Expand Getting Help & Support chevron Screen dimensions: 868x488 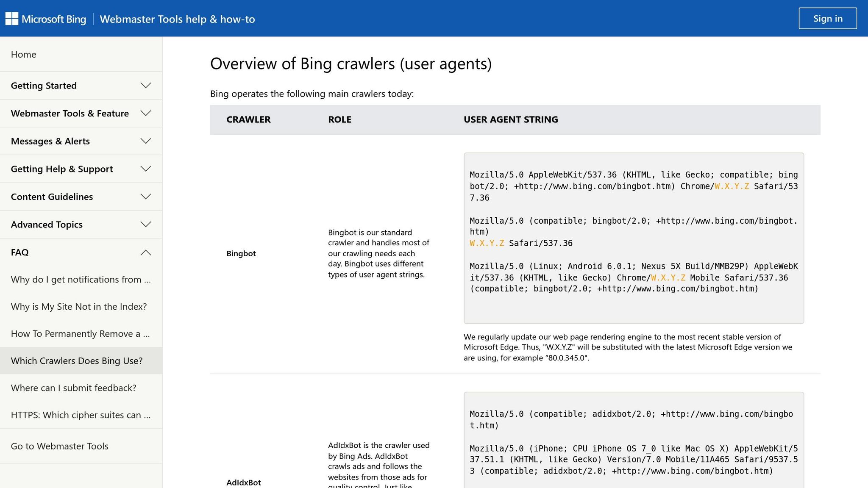click(145, 169)
